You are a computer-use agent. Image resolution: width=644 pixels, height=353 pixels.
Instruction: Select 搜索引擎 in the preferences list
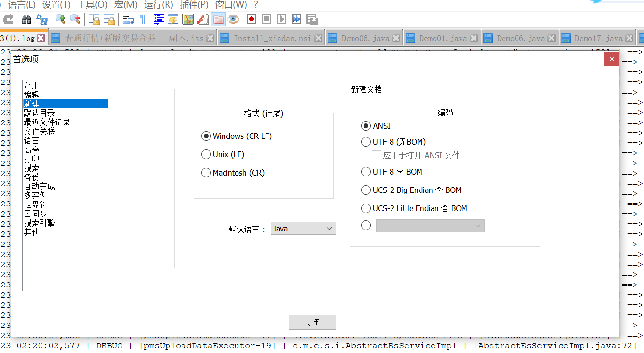[x=66, y=223]
